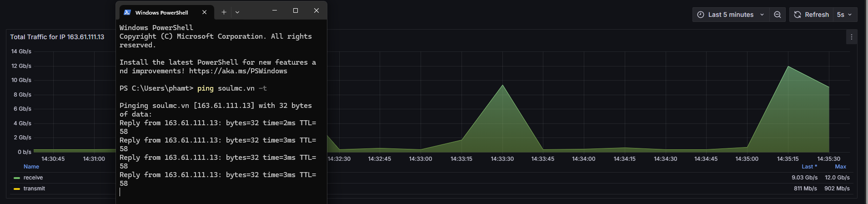Screen dimensions: 868x204
Task: Click the Refresh dashboard button
Action: tap(811, 15)
